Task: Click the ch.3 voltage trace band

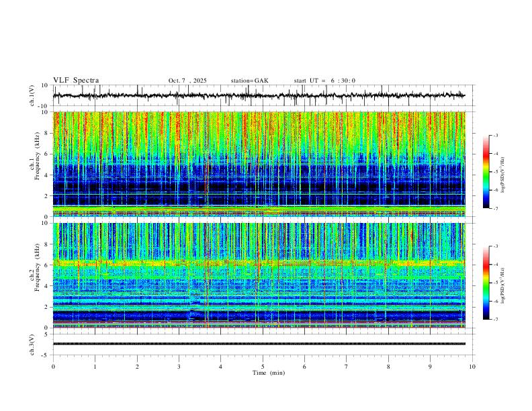Action: click(259, 344)
